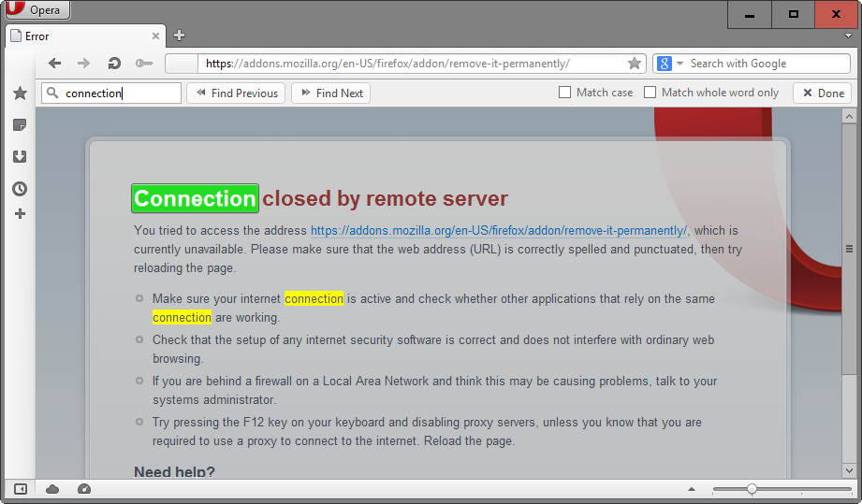Click the scrollbar up arrow

pos(849,116)
